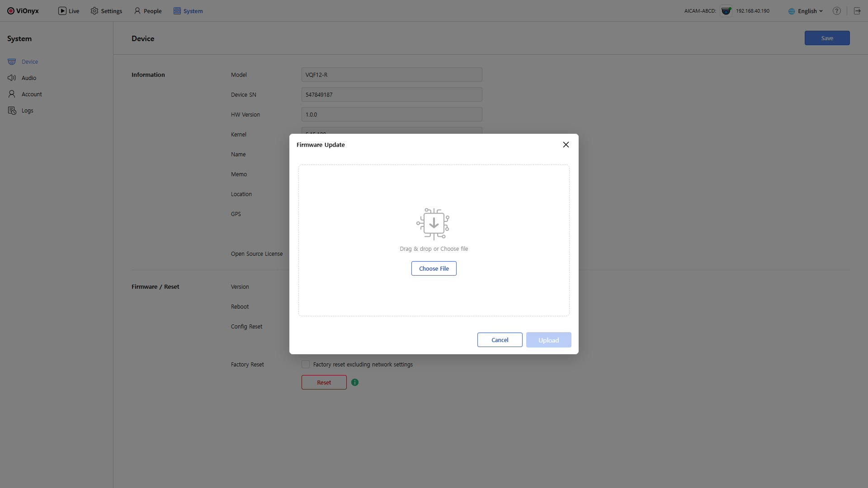Click the logout icon in header
This screenshot has width=868, height=488.
pyautogui.click(x=857, y=11)
